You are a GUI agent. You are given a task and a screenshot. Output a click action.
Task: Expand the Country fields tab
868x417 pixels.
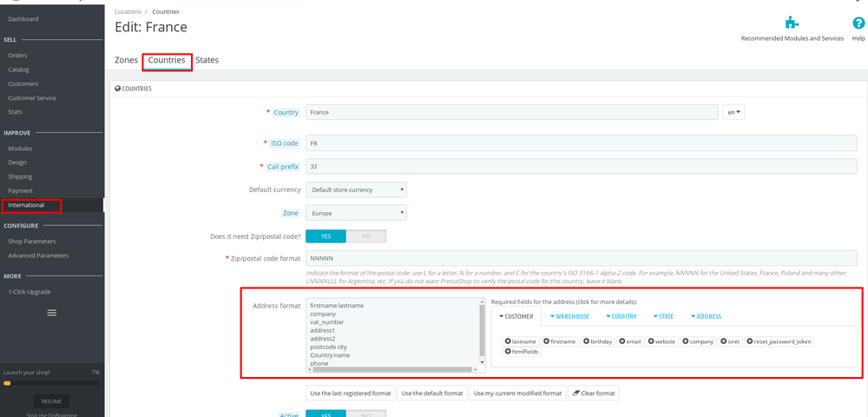click(621, 317)
